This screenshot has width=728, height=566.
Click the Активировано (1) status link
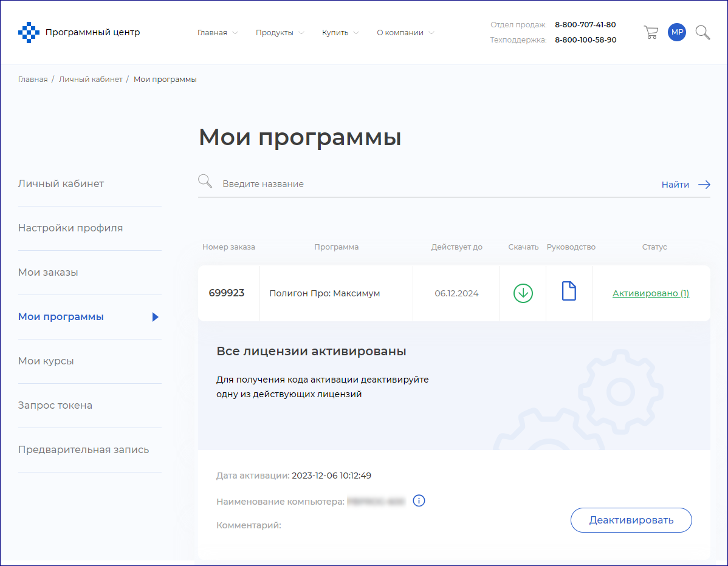point(650,293)
